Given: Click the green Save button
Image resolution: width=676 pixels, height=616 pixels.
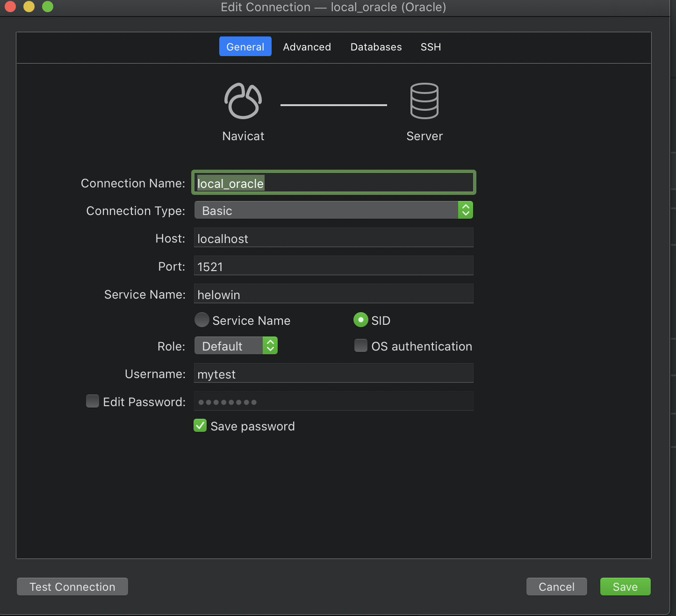Looking at the screenshot, I should point(625,587).
